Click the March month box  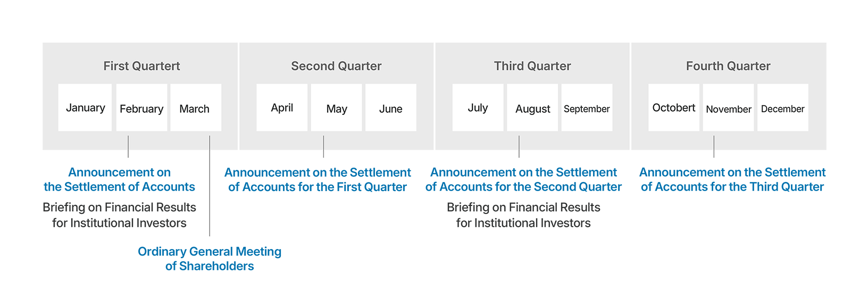pyautogui.click(x=196, y=107)
